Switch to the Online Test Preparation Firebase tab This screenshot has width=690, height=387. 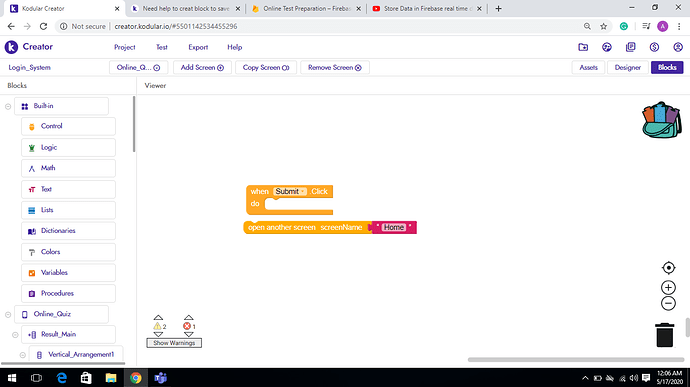[306, 8]
